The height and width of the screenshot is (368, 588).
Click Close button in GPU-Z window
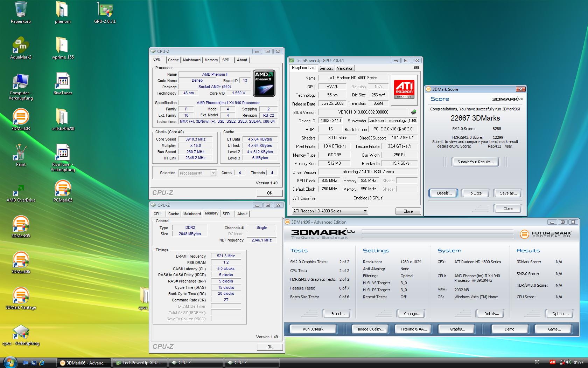click(408, 211)
